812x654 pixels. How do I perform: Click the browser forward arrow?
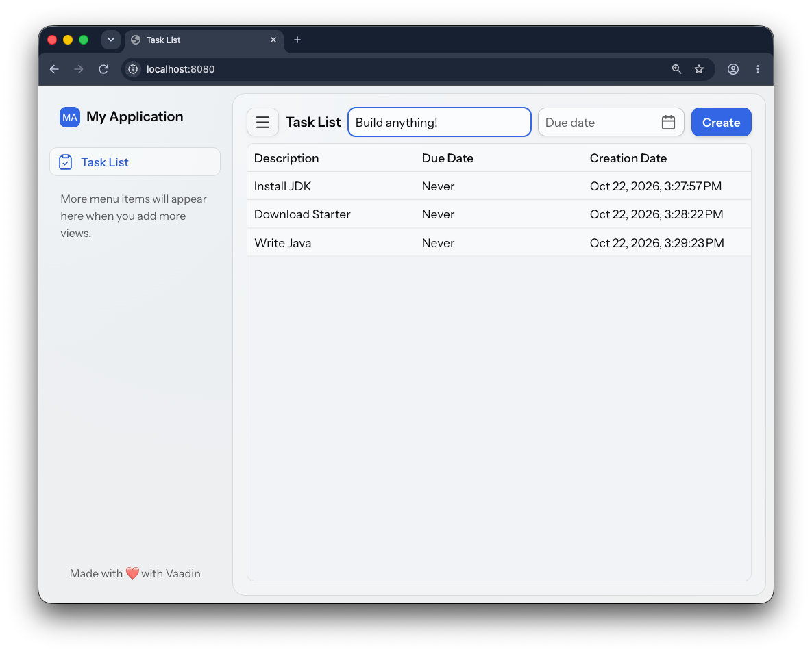[x=79, y=69]
